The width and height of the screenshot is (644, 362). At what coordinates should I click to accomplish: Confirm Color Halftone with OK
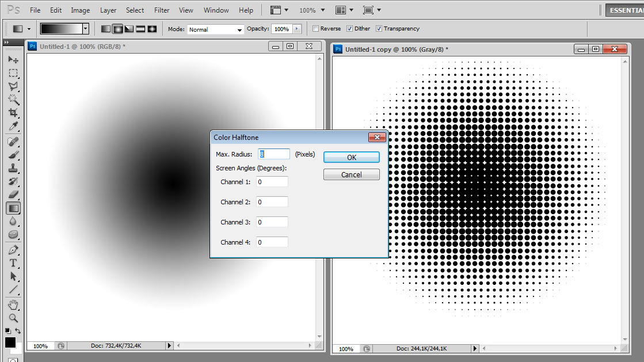(x=352, y=157)
